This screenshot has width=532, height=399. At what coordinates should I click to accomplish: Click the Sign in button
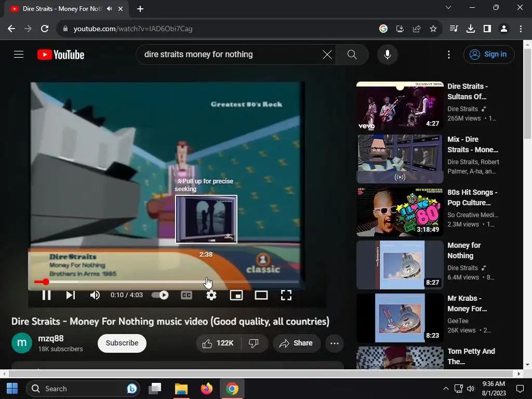(489, 54)
